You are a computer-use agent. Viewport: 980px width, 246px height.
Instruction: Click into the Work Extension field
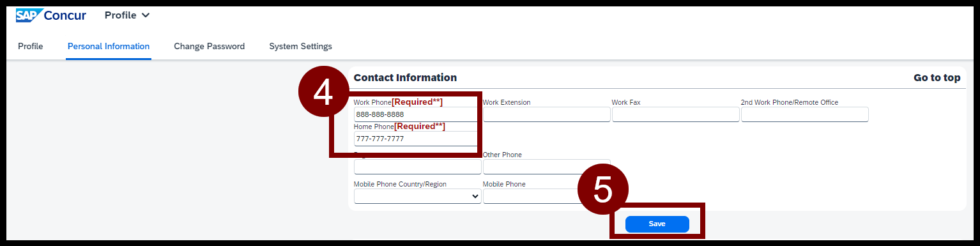pos(547,114)
